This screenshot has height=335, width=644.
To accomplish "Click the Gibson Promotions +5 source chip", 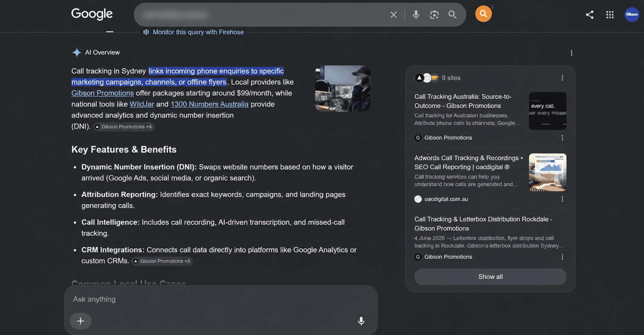I will point(162,261).
